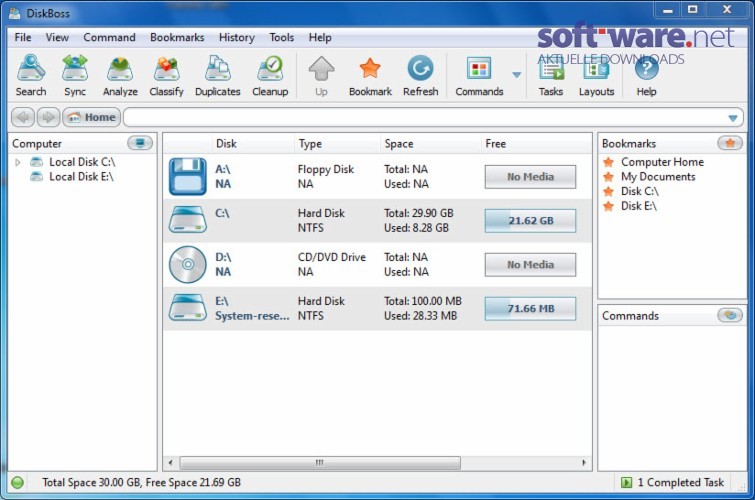
Task: Open the Search tool in toolbar
Action: coord(31,76)
